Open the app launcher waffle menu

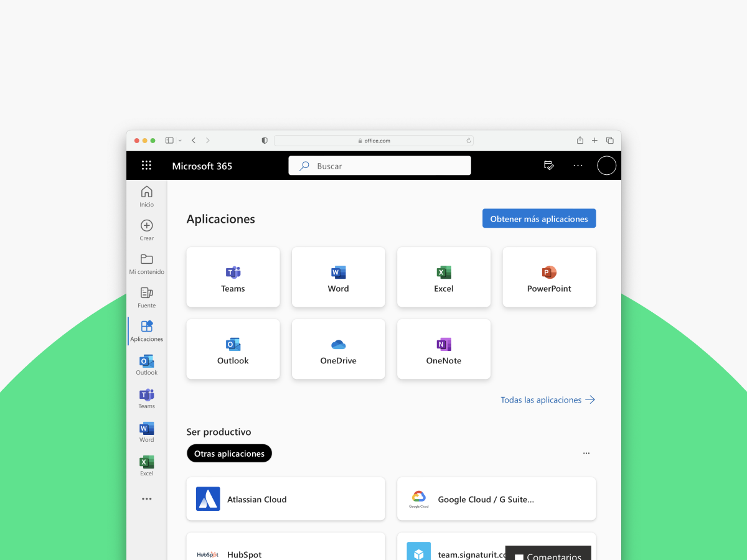[x=146, y=166]
